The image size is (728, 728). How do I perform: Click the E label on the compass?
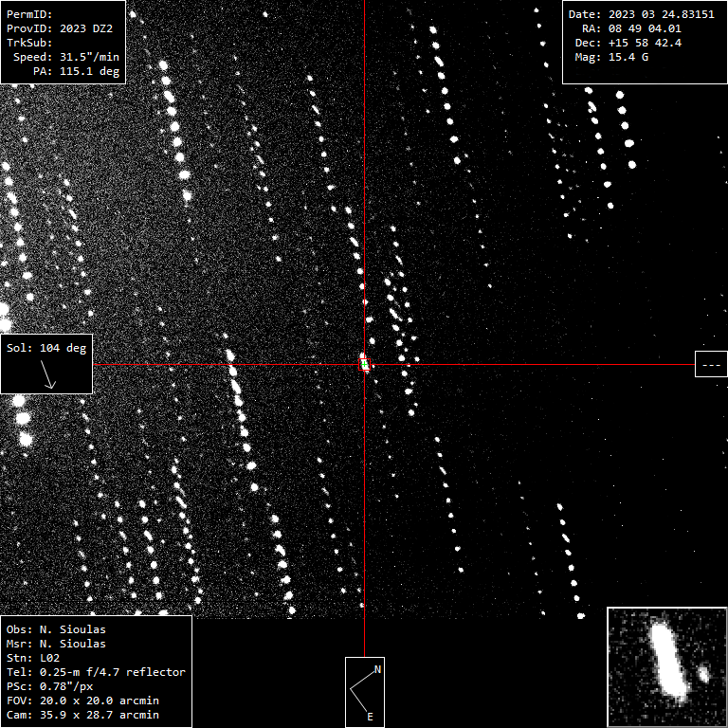[370, 717]
